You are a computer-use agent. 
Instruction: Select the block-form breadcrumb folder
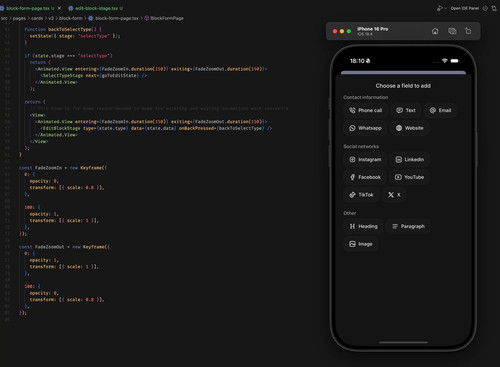point(70,18)
